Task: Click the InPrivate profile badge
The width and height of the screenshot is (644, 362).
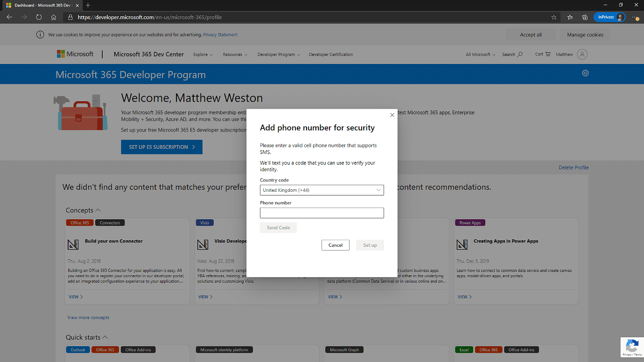Action: click(609, 17)
